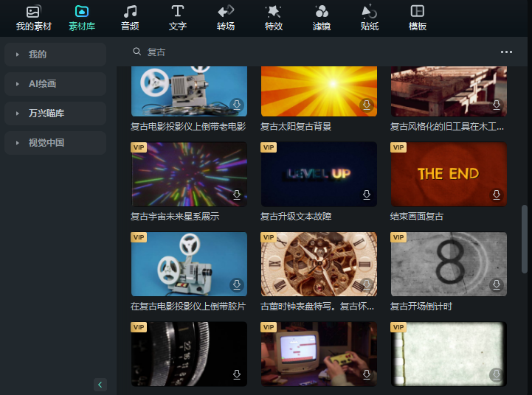The width and height of the screenshot is (532, 395).
Task: Select the old film paper texture thumbnail
Action: (449, 354)
